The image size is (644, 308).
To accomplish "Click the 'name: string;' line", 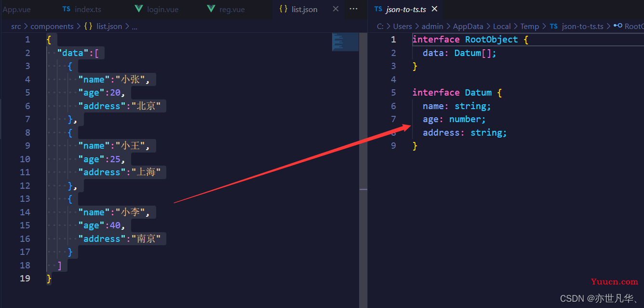I will [x=457, y=106].
